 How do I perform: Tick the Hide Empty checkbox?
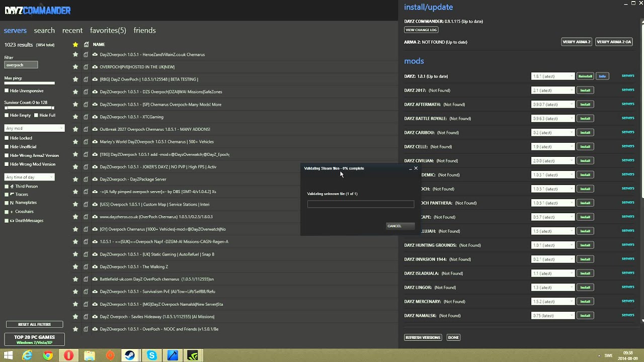coord(7,115)
